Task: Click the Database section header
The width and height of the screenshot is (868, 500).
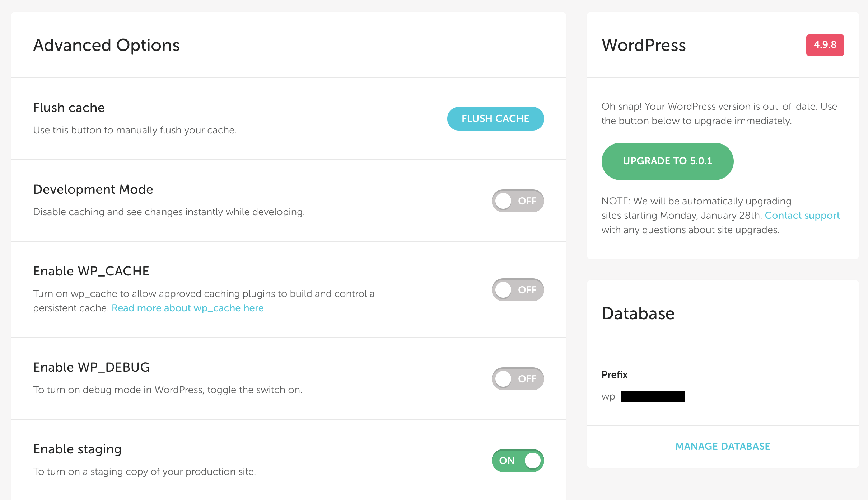Action: tap(639, 313)
